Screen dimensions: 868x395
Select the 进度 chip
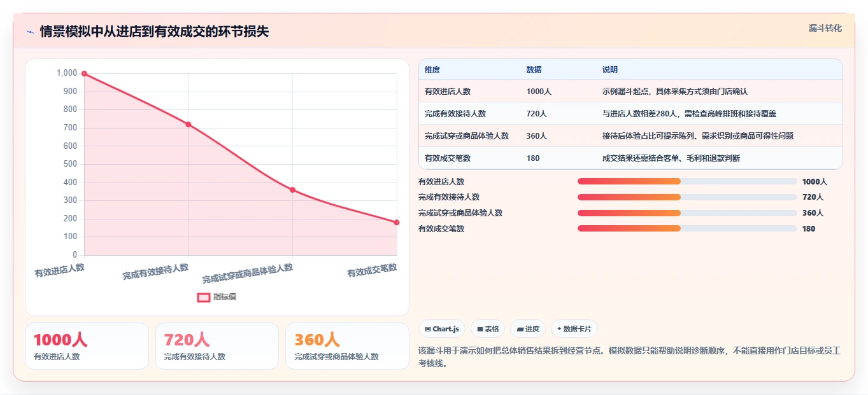[x=528, y=329]
